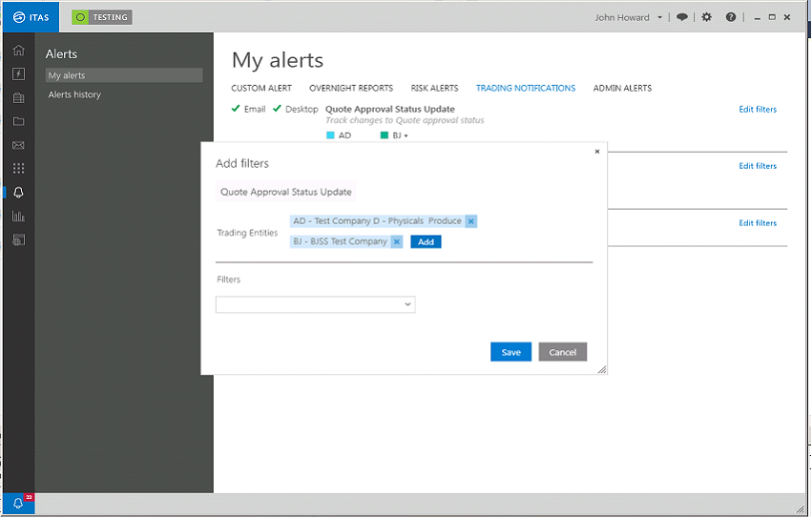
Task: Open Alerts history in the sidebar
Action: pos(74,94)
